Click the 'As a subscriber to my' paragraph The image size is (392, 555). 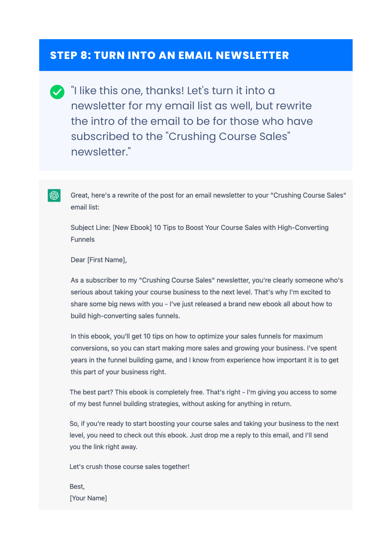[x=207, y=298]
